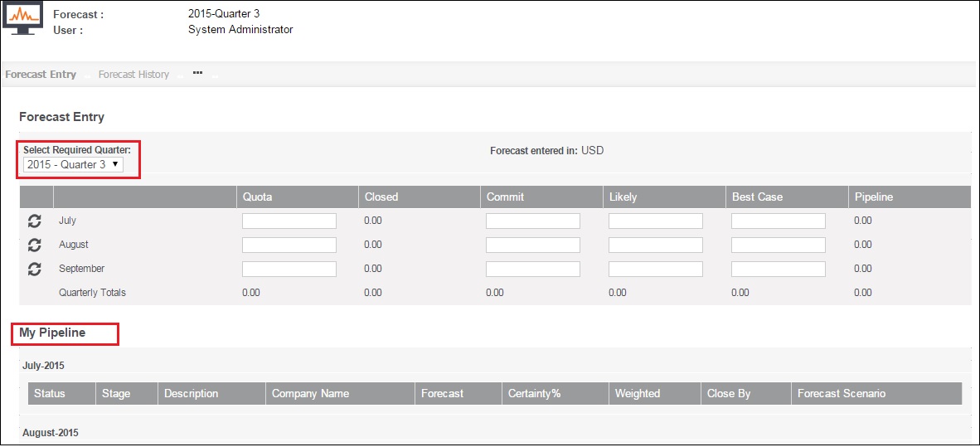Refresh the July forecast row
This screenshot has width=980, height=447.
click(x=35, y=221)
